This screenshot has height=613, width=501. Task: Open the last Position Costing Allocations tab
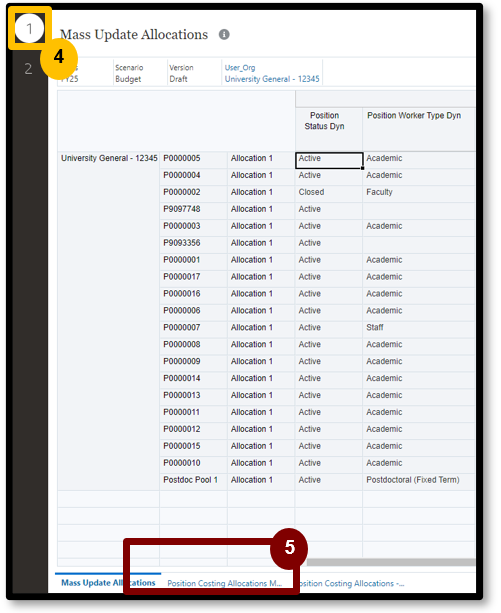point(350,583)
